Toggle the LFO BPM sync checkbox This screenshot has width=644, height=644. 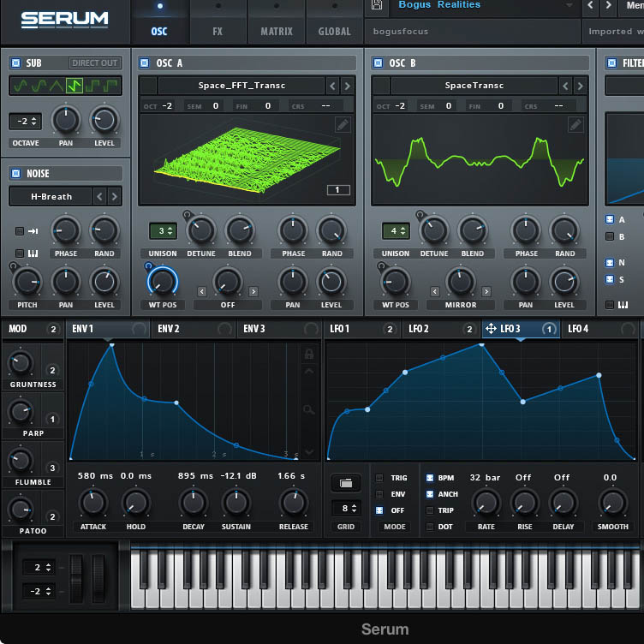click(x=430, y=478)
